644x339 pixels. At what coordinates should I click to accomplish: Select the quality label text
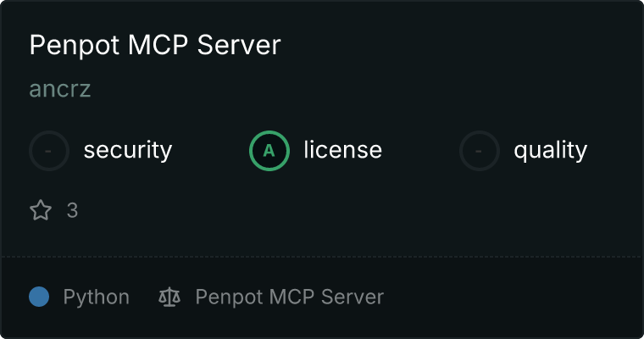pos(550,150)
